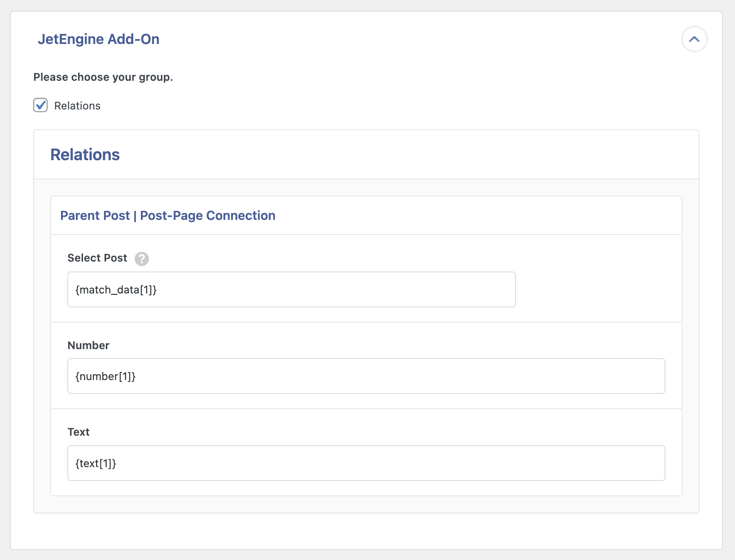Collapse the JetEngine Add-On panel chevron
735x560 pixels.
click(694, 39)
